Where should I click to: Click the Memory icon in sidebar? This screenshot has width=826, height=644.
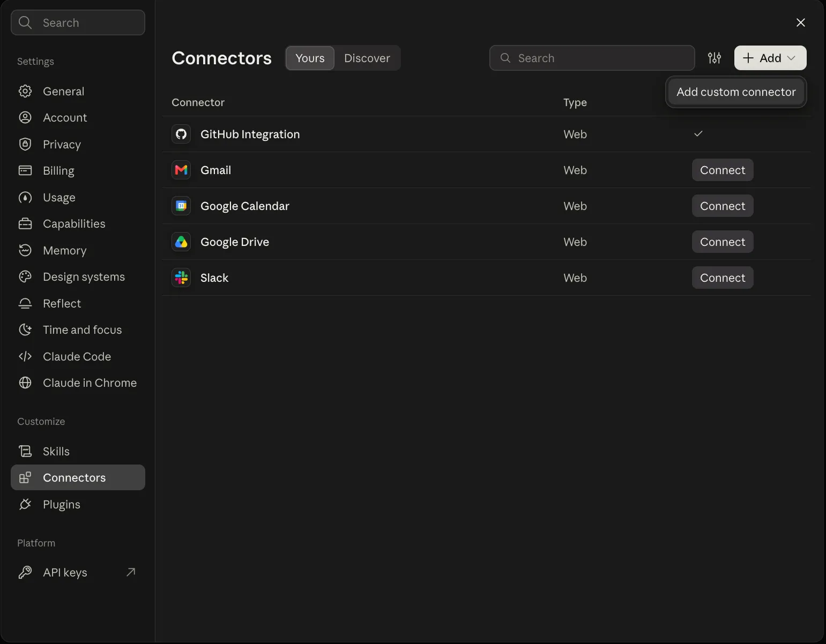25,250
